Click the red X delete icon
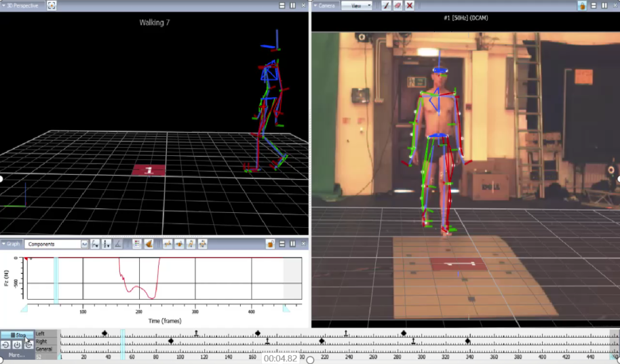 [x=410, y=5]
